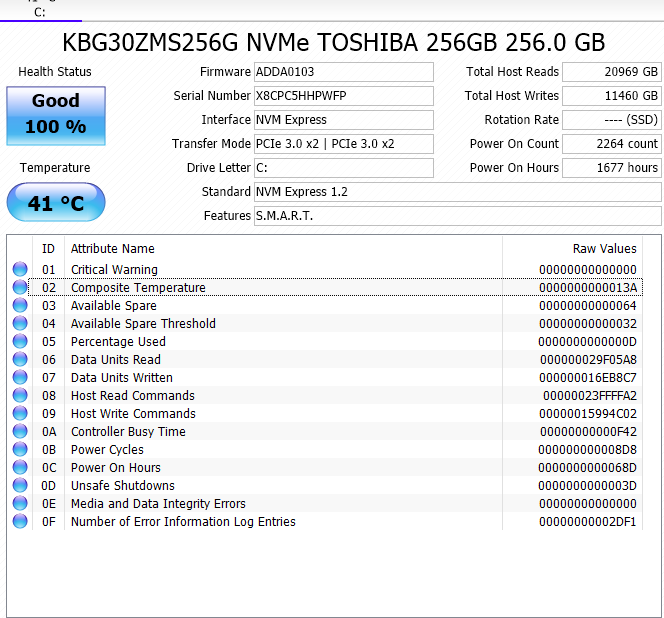
Task: Click raw value 00000000000064
Action: click(588, 306)
